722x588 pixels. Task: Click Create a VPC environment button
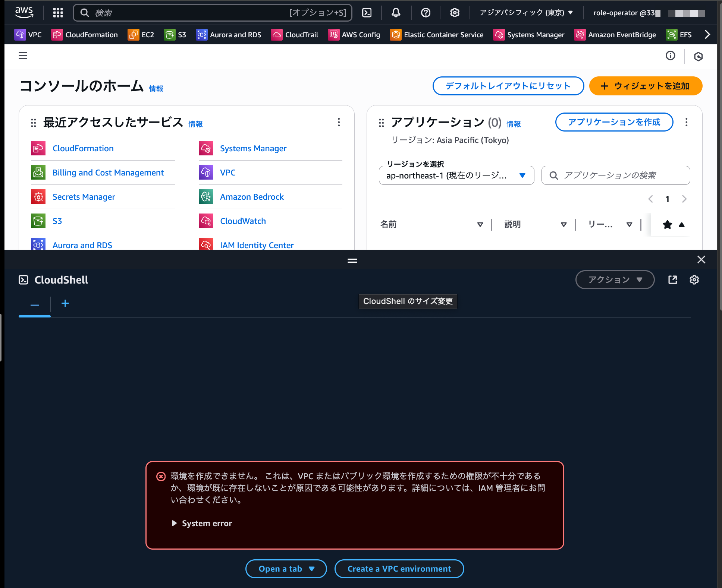pos(399,569)
